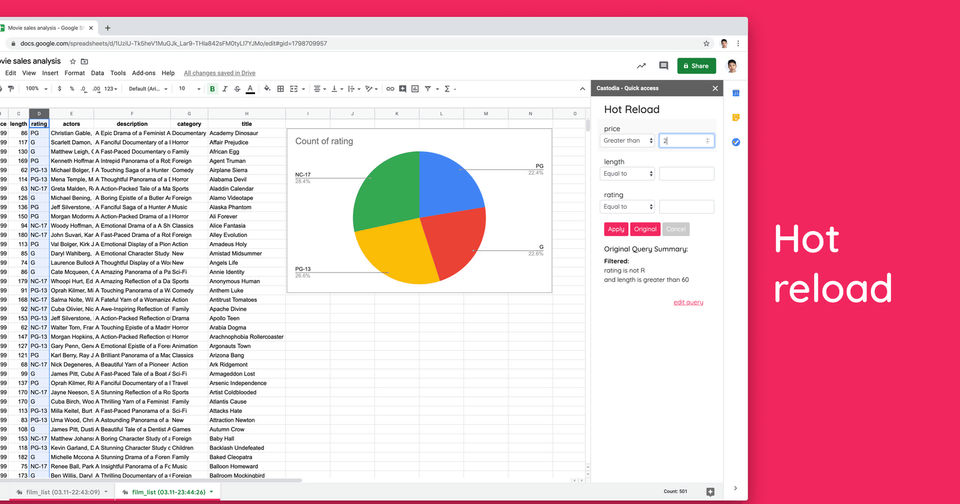Open the Insert menu

tap(50, 73)
